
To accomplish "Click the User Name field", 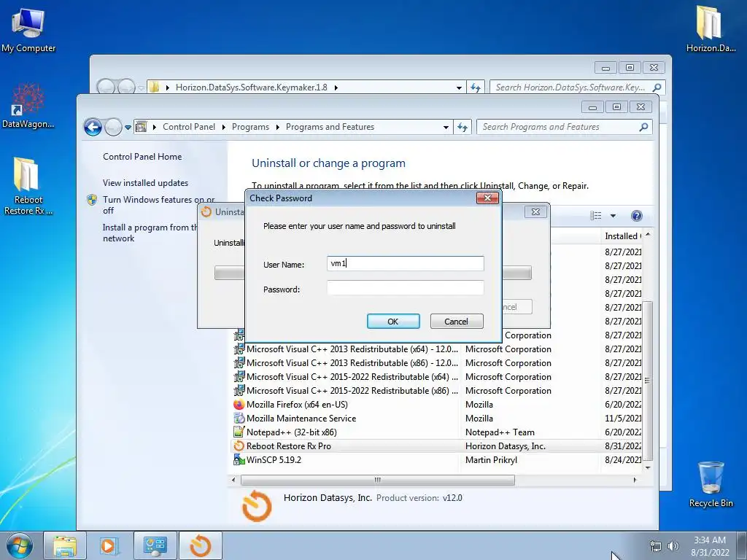I will (406, 263).
